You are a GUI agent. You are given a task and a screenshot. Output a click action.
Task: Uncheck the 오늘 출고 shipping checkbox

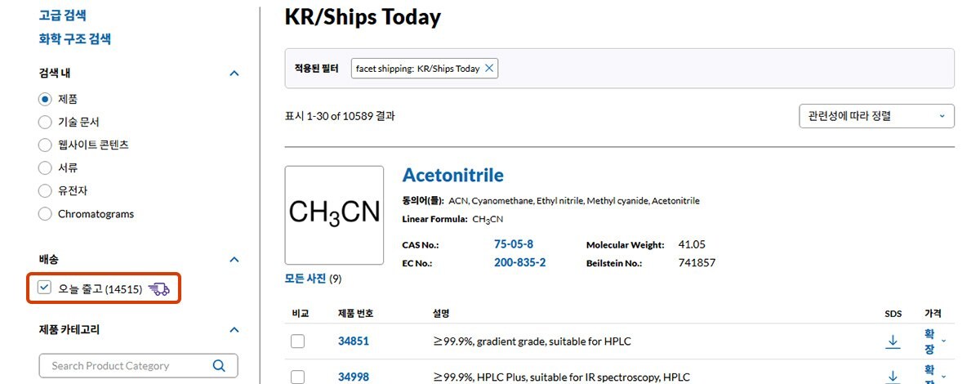(x=45, y=288)
